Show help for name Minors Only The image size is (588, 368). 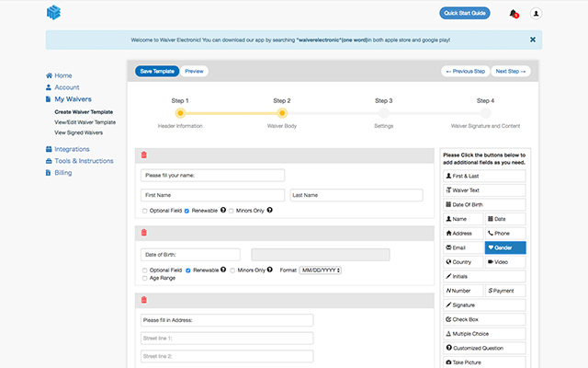[269, 210]
